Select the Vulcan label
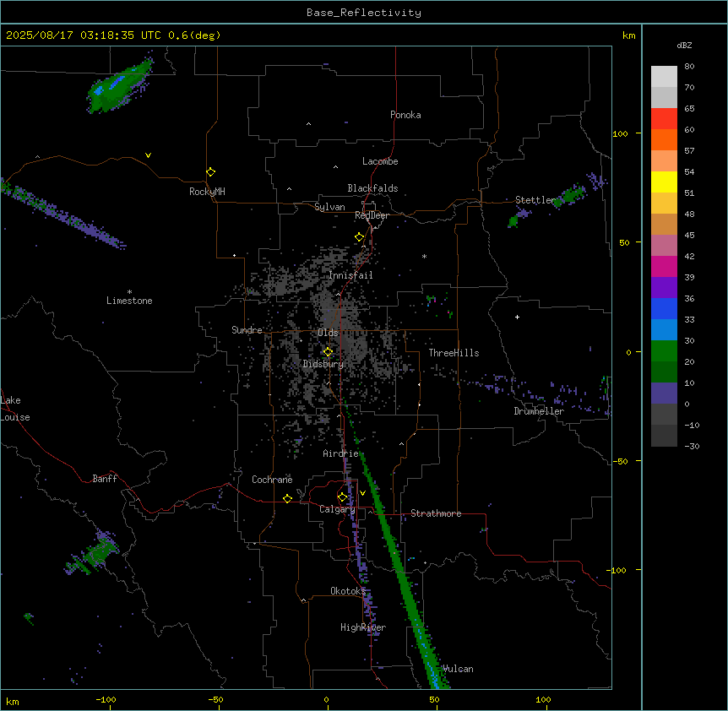Viewport: 728px width, 711px height. point(459,669)
